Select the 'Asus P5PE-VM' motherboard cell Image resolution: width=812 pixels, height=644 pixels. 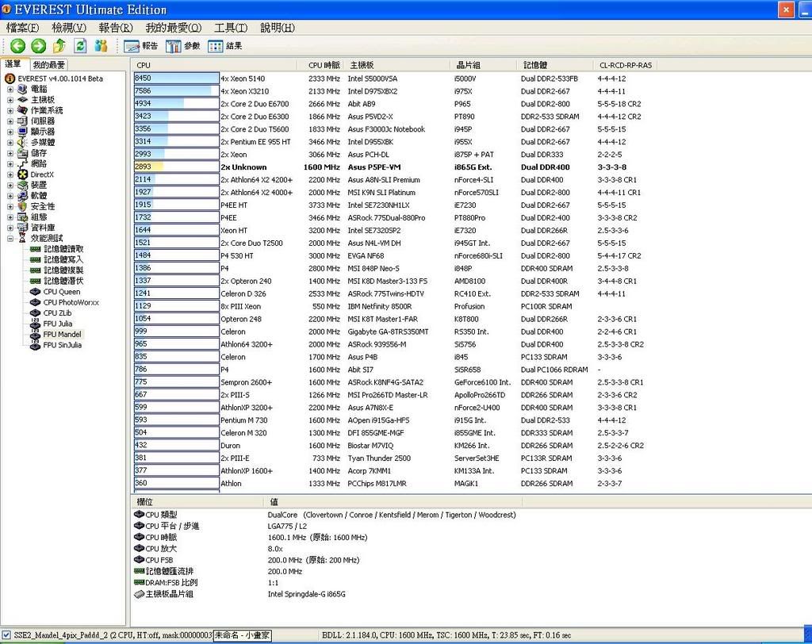pos(374,167)
